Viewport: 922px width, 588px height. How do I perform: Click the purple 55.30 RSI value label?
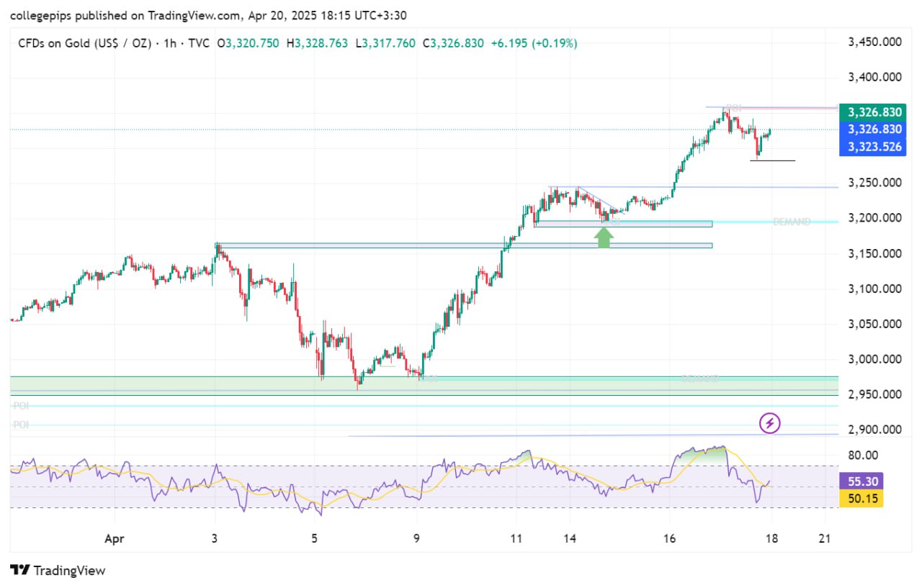pos(863,481)
